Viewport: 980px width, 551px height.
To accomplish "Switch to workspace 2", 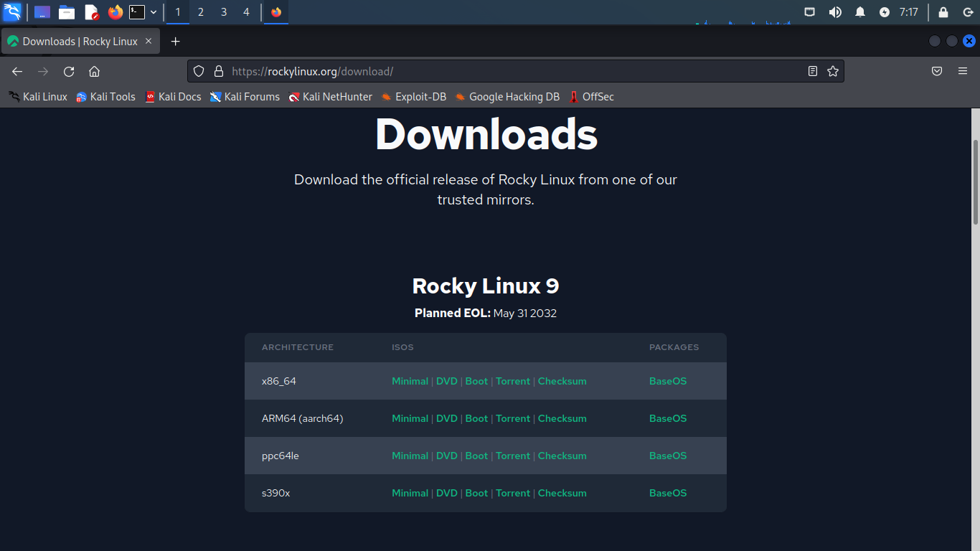I will point(201,12).
